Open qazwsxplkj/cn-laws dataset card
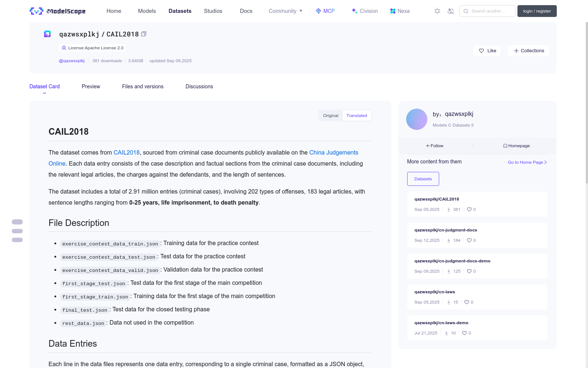Image resolution: width=588 pixels, height=368 pixels. pos(477,297)
